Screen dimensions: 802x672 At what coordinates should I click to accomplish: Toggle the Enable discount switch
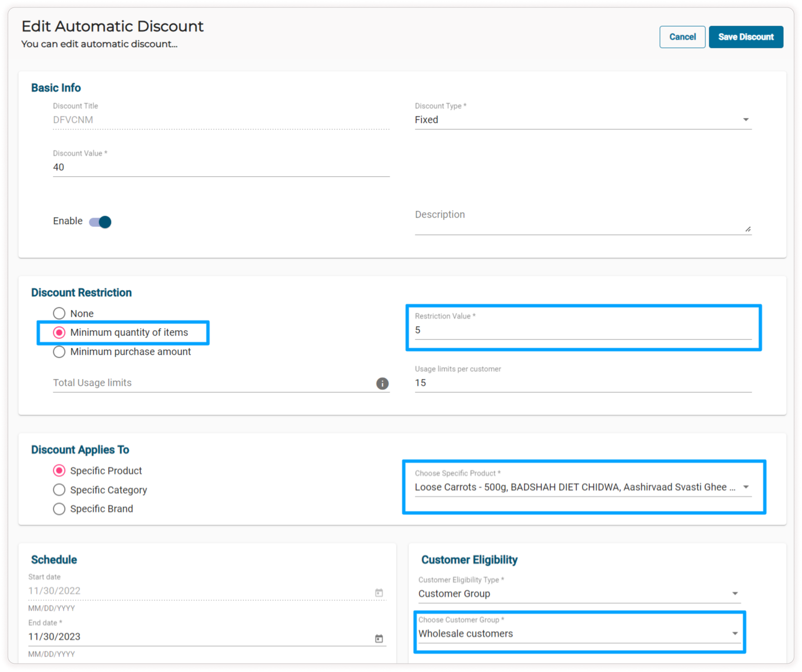101,222
